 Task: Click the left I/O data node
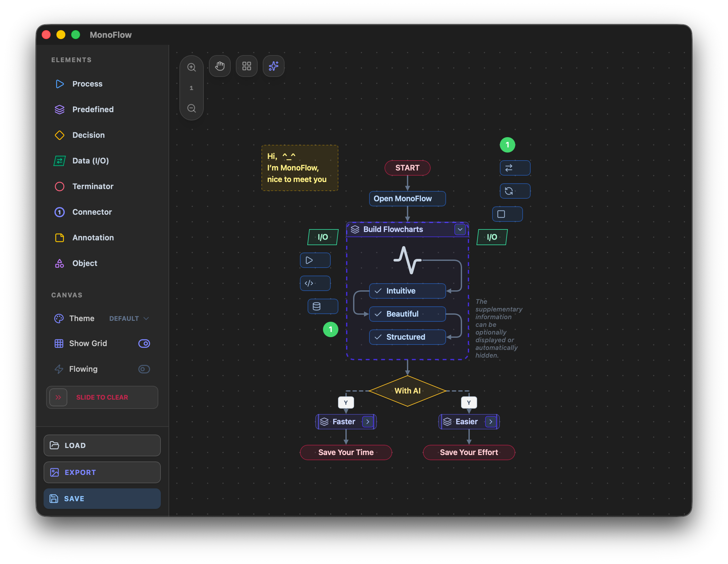323,237
